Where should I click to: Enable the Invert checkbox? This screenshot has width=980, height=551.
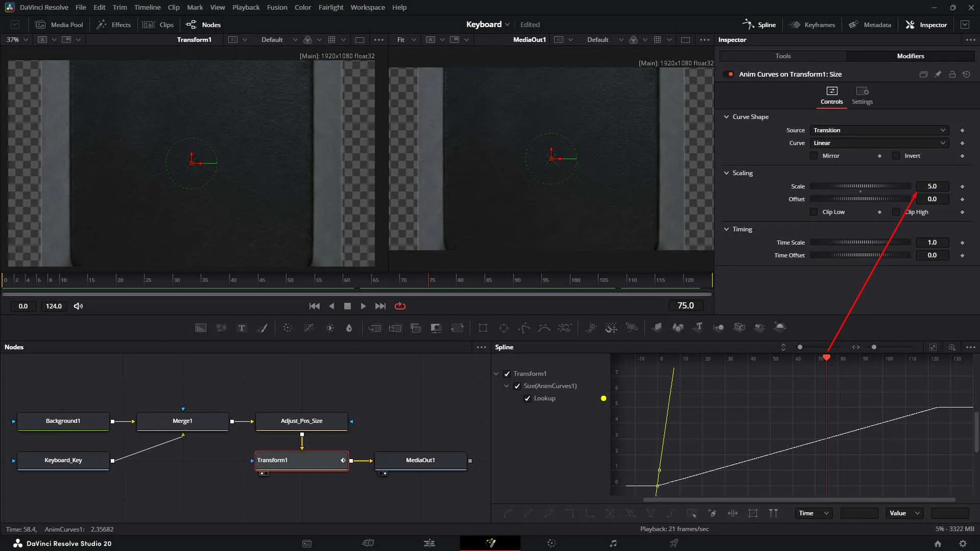point(896,156)
